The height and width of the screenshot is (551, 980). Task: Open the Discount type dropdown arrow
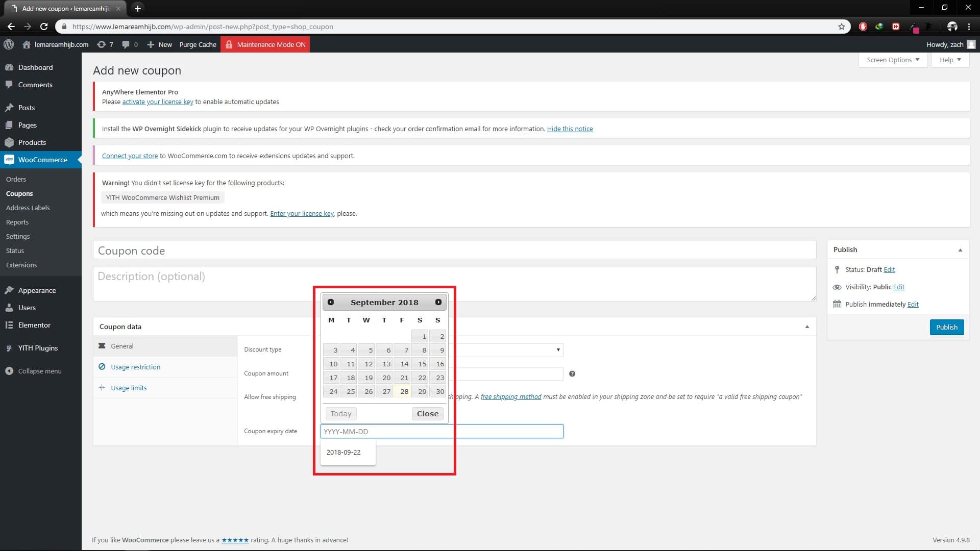[x=558, y=350]
